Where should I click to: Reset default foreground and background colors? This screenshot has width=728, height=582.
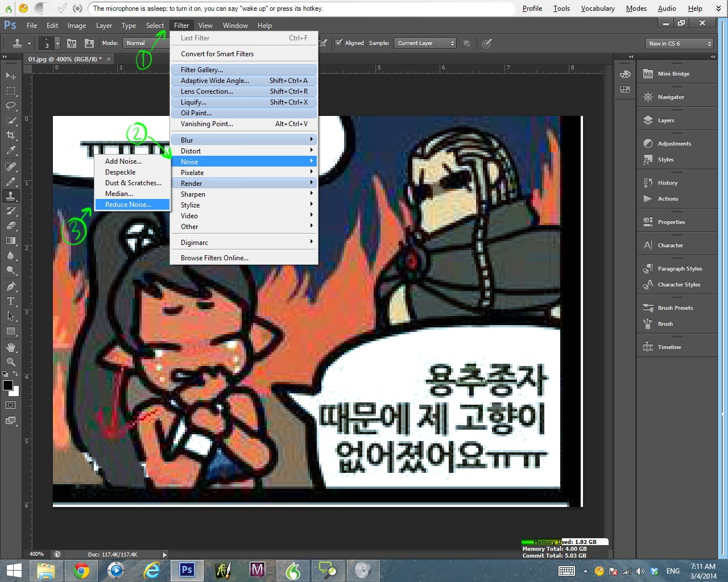tap(5, 374)
